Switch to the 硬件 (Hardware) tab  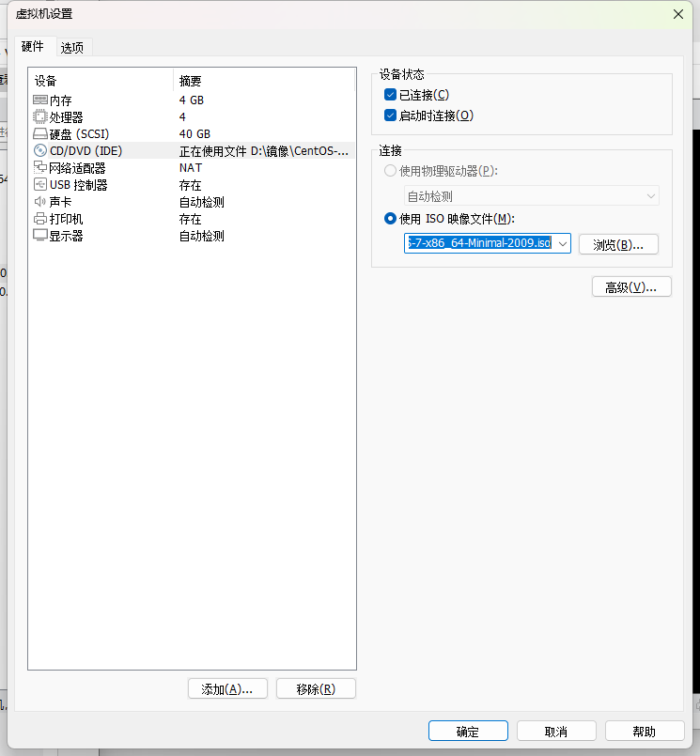[33, 46]
